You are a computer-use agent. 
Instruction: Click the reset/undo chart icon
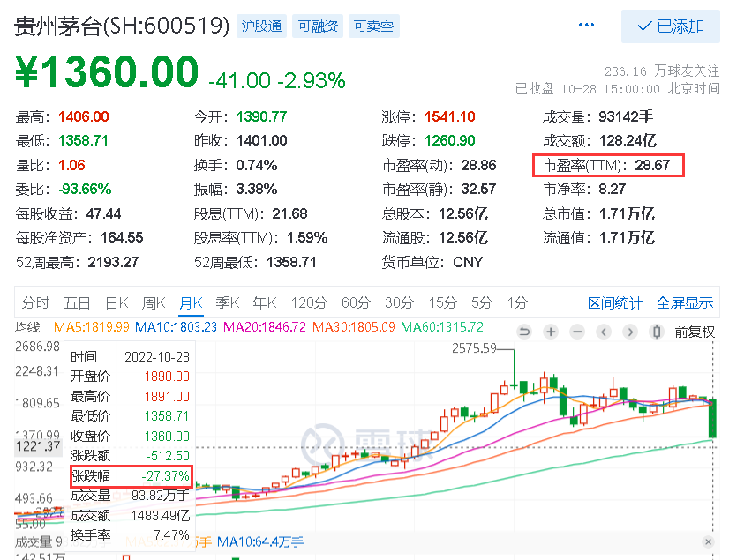[524, 332]
